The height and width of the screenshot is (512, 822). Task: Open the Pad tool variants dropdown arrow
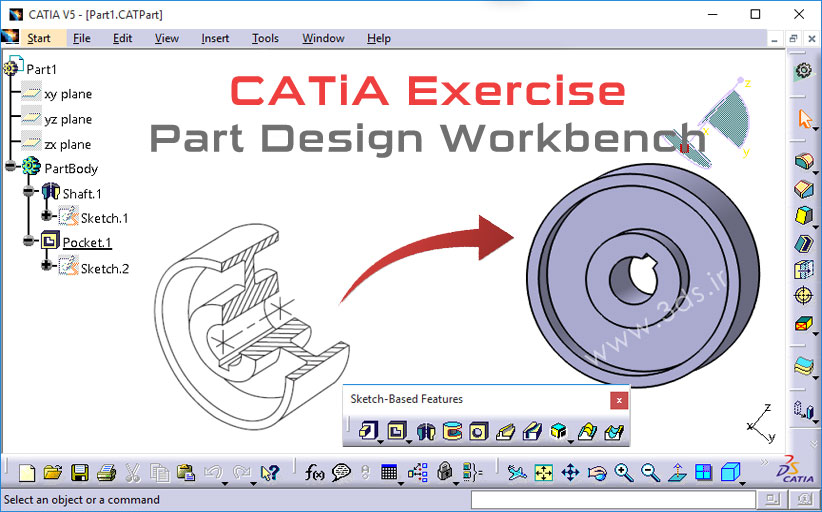pyautogui.click(x=380, y=441)
